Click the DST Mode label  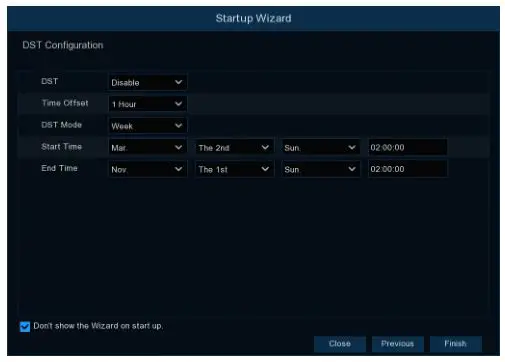click(x=62, y=125)
